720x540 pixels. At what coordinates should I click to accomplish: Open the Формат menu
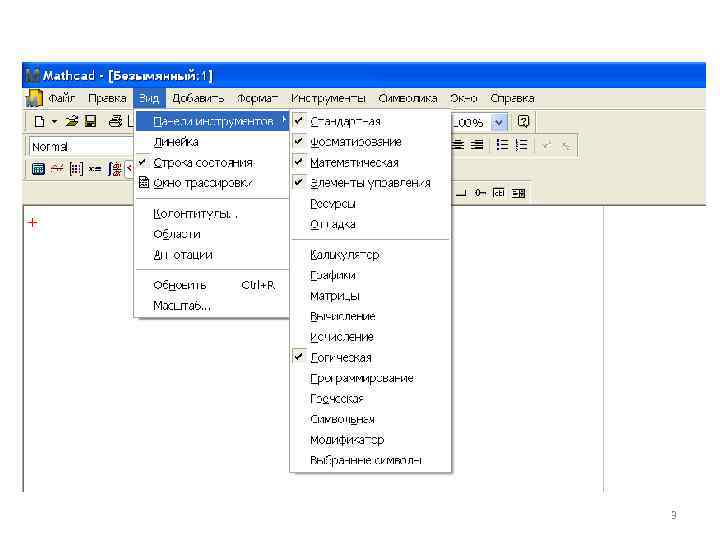(x=258, y=98)
